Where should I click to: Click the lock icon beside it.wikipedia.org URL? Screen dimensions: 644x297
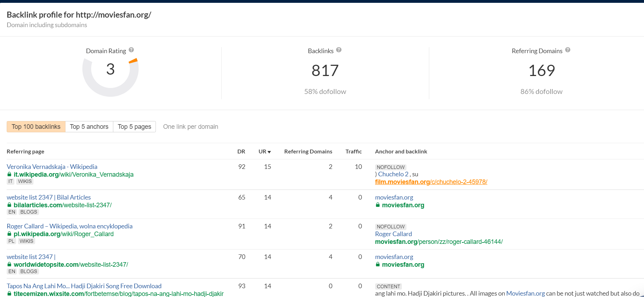point(10,175)
